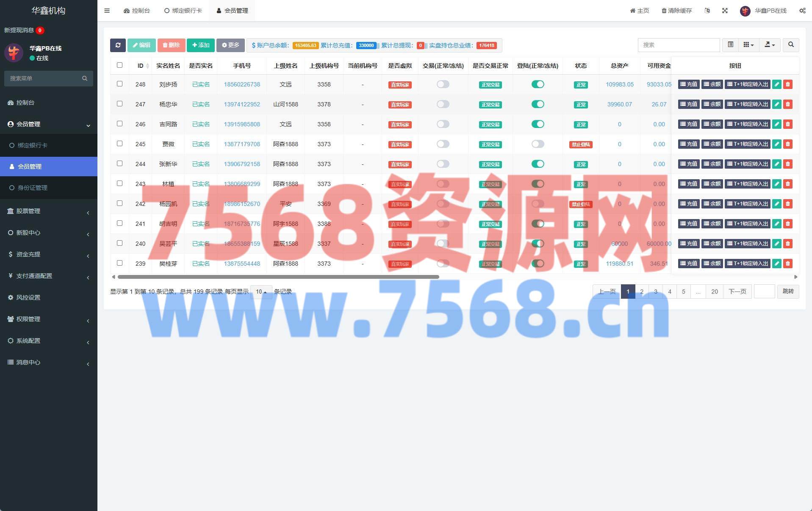Open the records-per-page dropdown showing 10
812x511 pixels.
(x=261, y=292)
